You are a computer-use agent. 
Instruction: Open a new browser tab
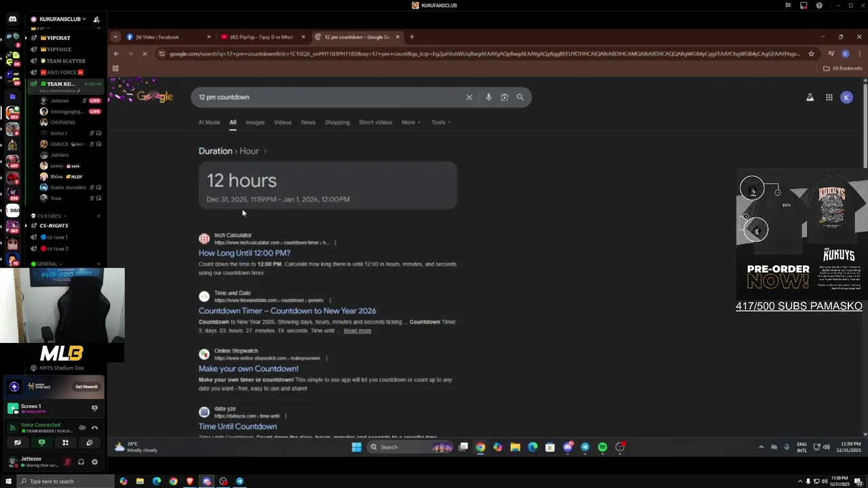[412, 37]
